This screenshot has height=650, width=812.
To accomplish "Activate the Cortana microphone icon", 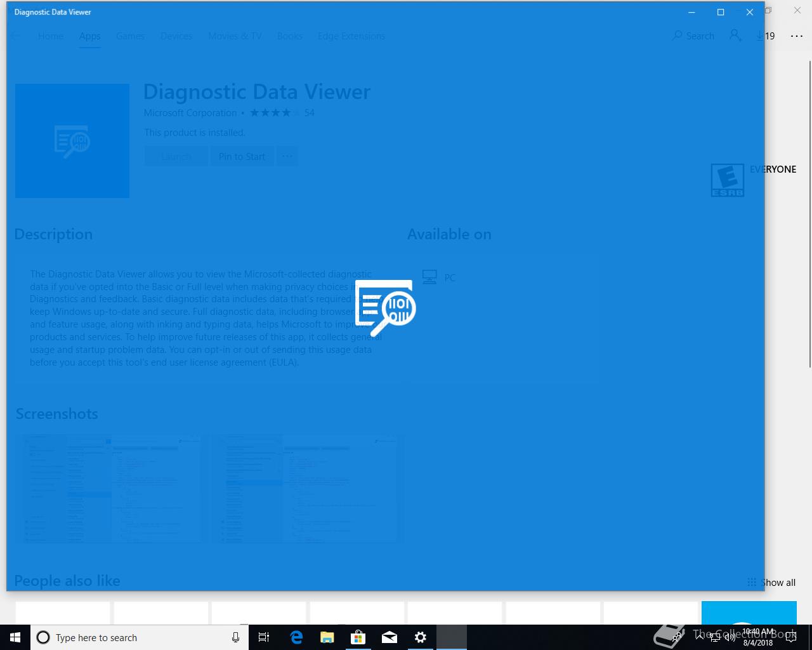I will pos(235,637).
